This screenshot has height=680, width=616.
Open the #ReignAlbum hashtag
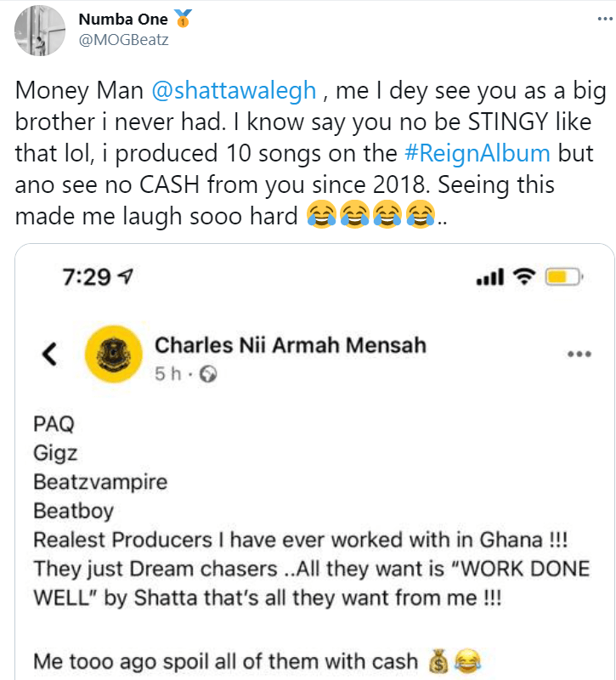[478, 154]
